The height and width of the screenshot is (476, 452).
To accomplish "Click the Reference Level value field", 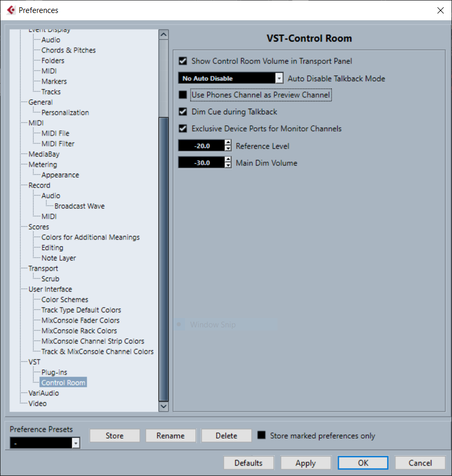I will coord(202,146).
